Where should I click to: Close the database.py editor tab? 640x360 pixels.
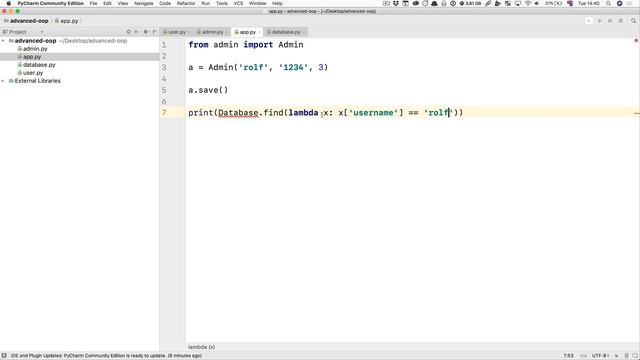(304, 32)
